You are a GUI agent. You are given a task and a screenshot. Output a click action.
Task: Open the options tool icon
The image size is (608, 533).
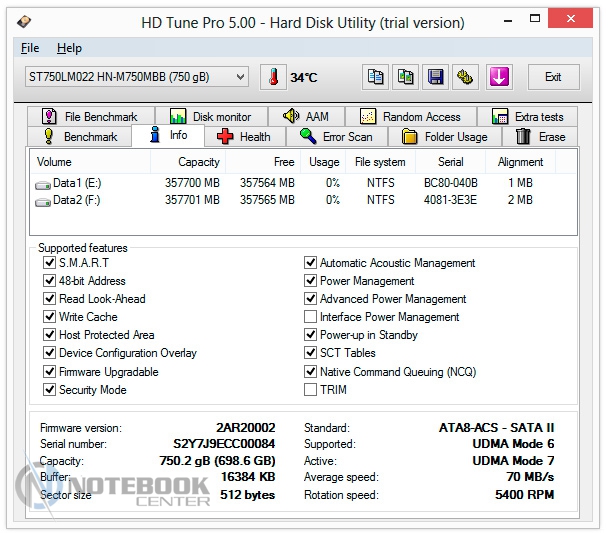[x=465, y=77]
